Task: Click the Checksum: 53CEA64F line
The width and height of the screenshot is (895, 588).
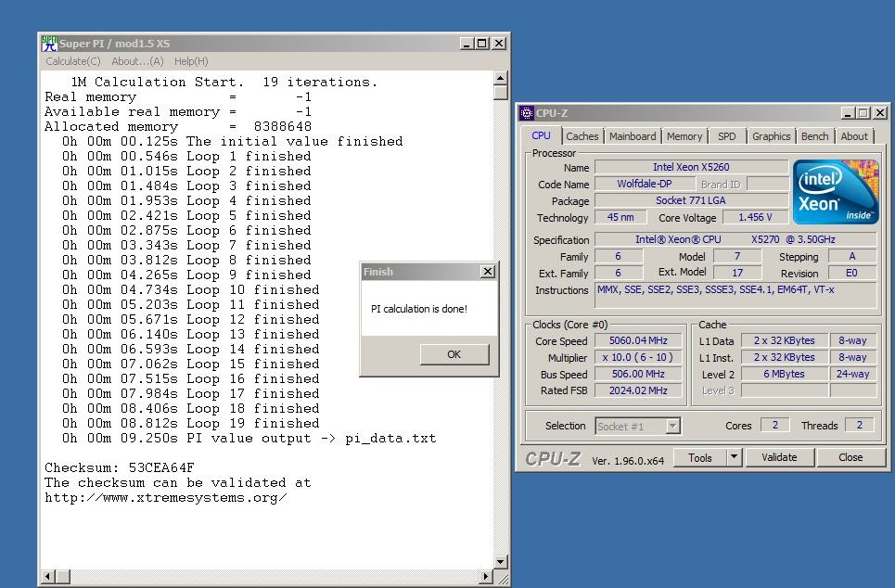Action: [x=120, y=468]
